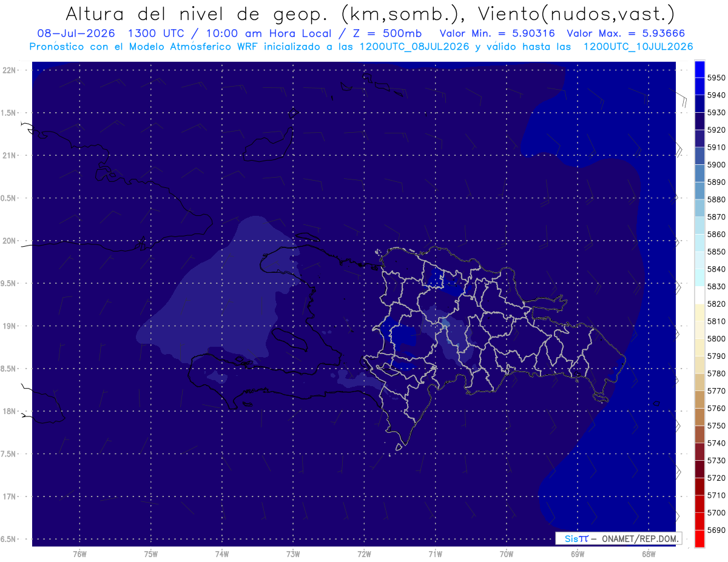
Task: Click the bright blue swatch above 5950
Action: coord(699,69)
